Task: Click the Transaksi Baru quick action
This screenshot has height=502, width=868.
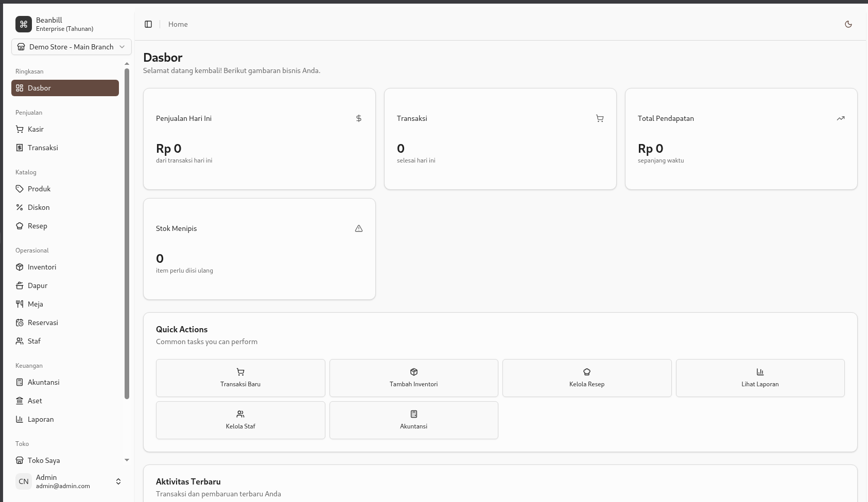Action: pyautogui.click(x=240, y=378)
